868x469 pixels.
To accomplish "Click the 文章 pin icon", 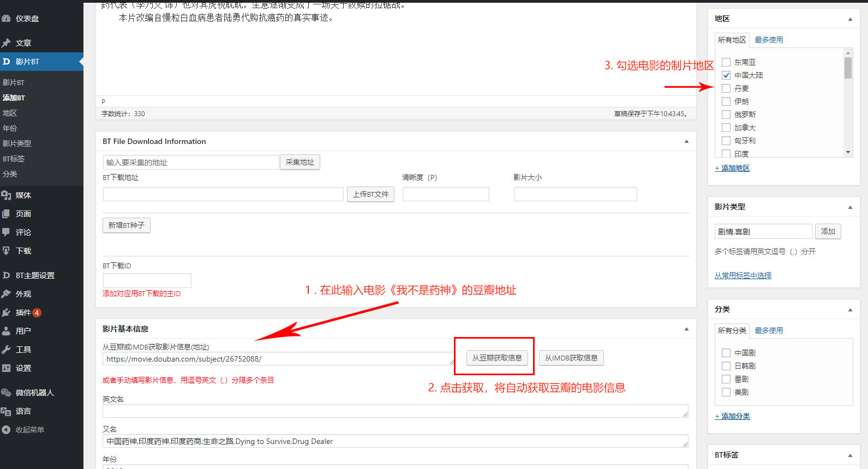I will click(6, 43).
